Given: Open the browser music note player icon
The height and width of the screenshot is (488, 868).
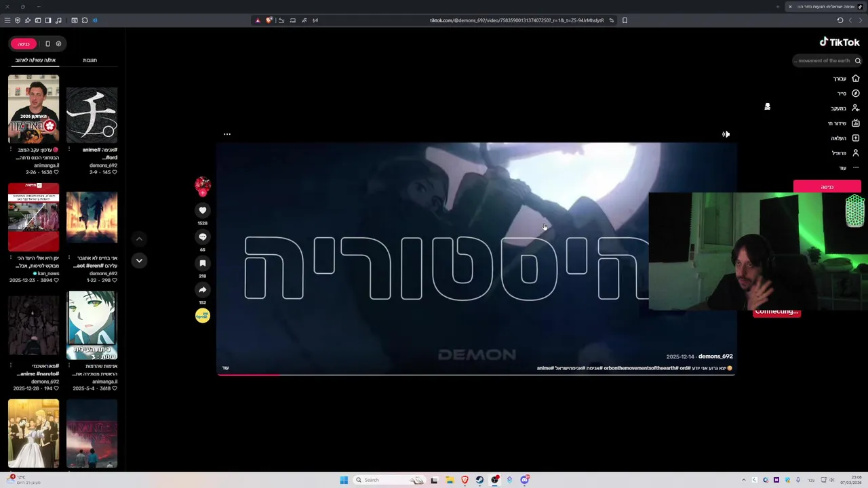Looking at the screenshot, I should (59, 20).
